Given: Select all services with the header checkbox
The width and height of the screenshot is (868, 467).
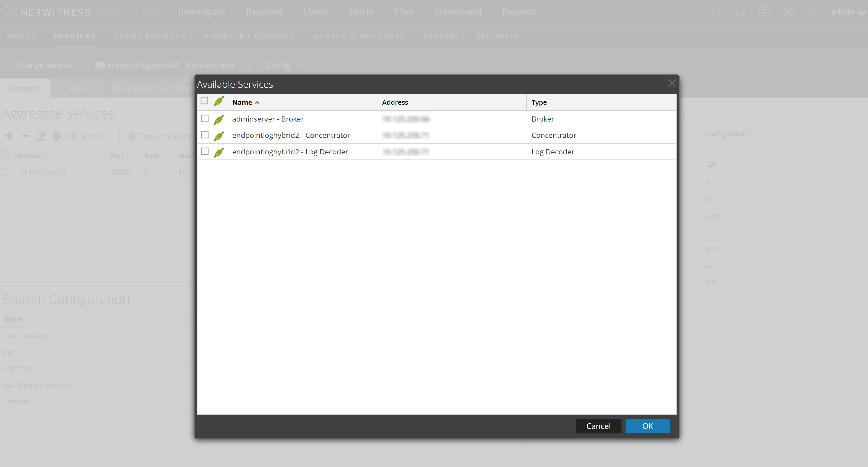Looking at the screenshot, I should pos(204,100).
